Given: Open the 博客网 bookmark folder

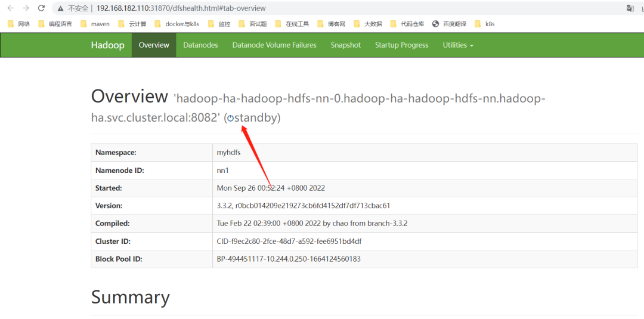Looking at the screenshot, I should click(x=331, y=24).
